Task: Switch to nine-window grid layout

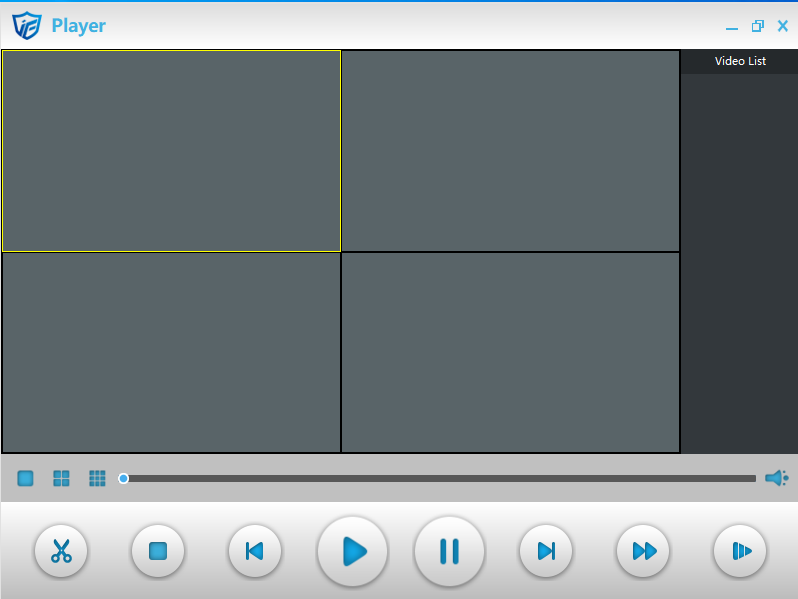Action: click(x=97, y=478)
